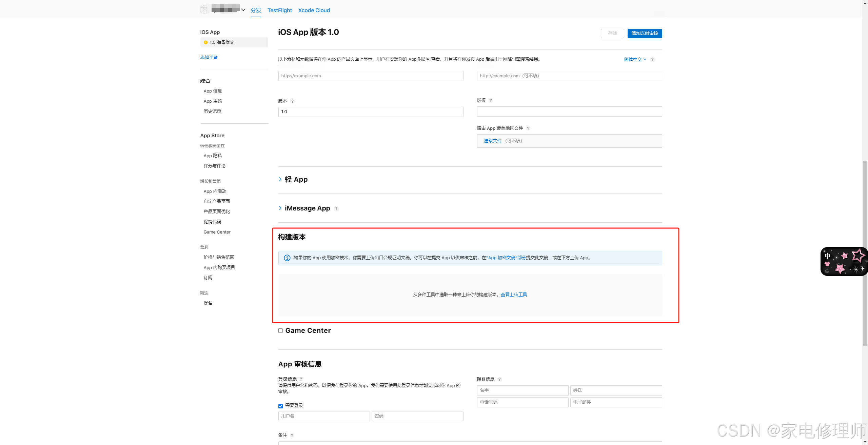Enable the Game Center checkbox
868x445 pixels.
pos(280,331)
